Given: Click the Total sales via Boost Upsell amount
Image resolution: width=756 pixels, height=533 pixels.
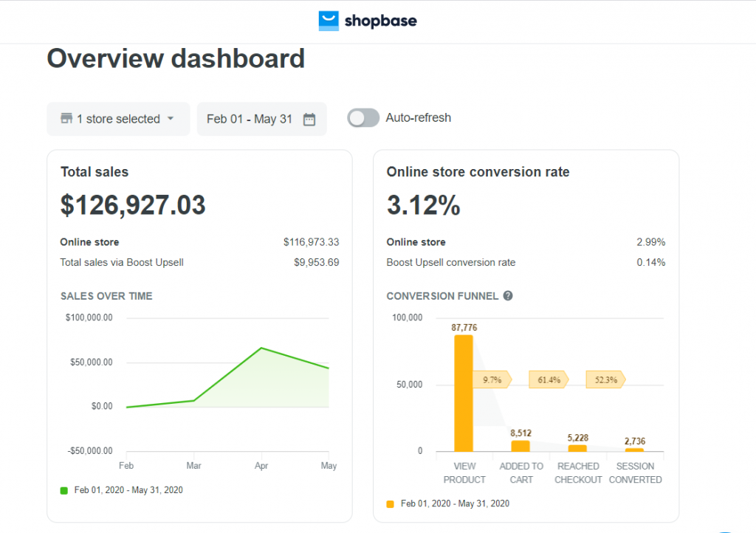Looking at the screenshot, I should pyautogui.click(x=316, y=261).
